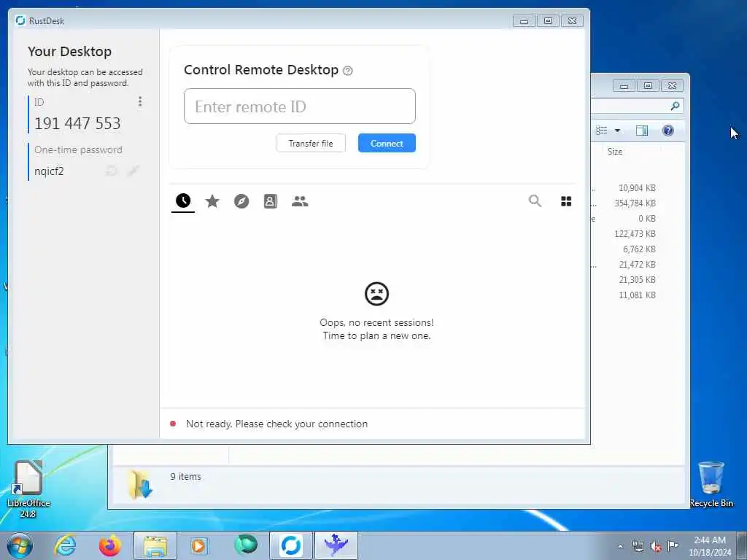Open the Discovered compass tab
The image size is (747, 560).
pos(241,201)
